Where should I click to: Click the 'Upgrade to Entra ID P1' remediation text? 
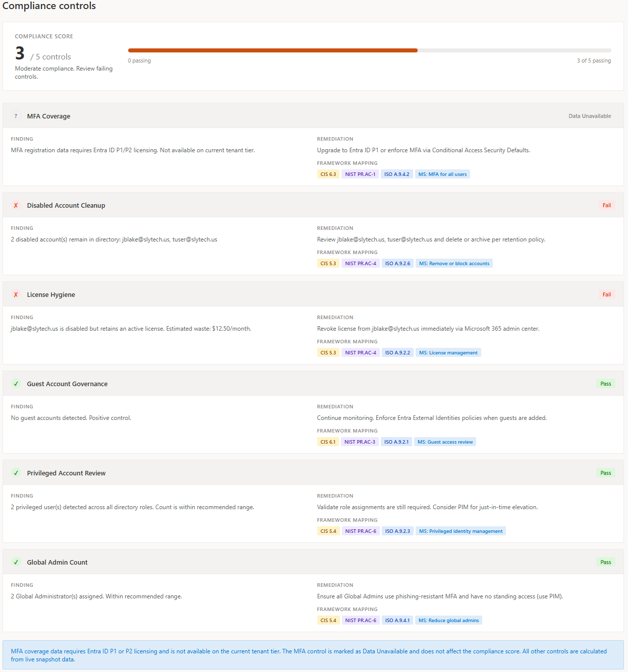pos(423,150)
